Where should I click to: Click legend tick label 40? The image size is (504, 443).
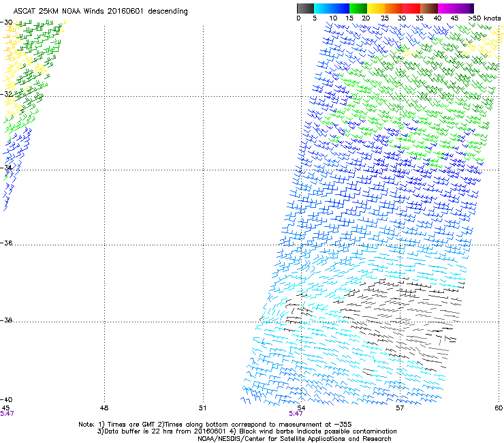tap(437, 18)
